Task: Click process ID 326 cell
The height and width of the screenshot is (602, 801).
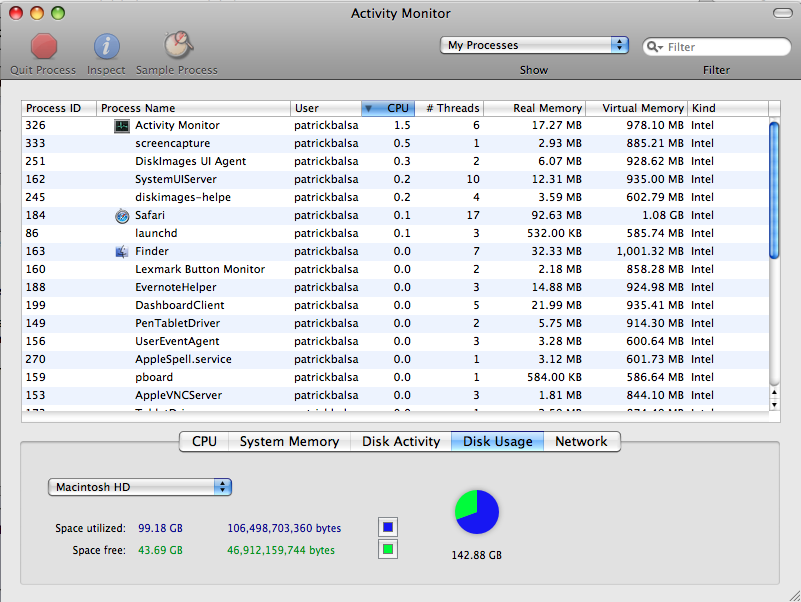Action: (x=36, y=125)
